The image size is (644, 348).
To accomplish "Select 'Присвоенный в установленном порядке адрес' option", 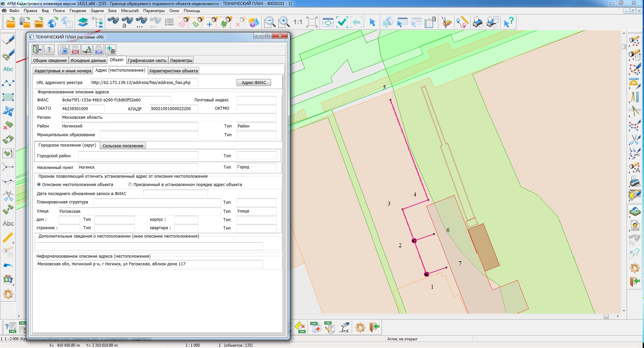I will (130, 185).
